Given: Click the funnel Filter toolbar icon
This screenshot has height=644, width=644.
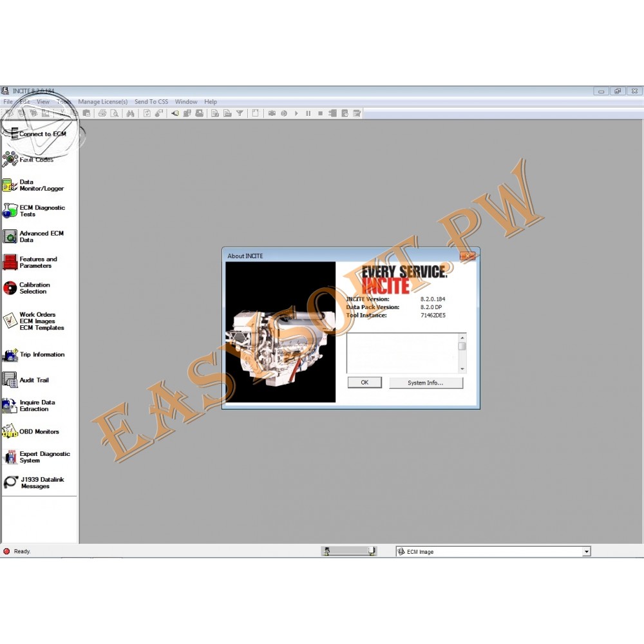Looking at the screenshot, I should 240,113.
